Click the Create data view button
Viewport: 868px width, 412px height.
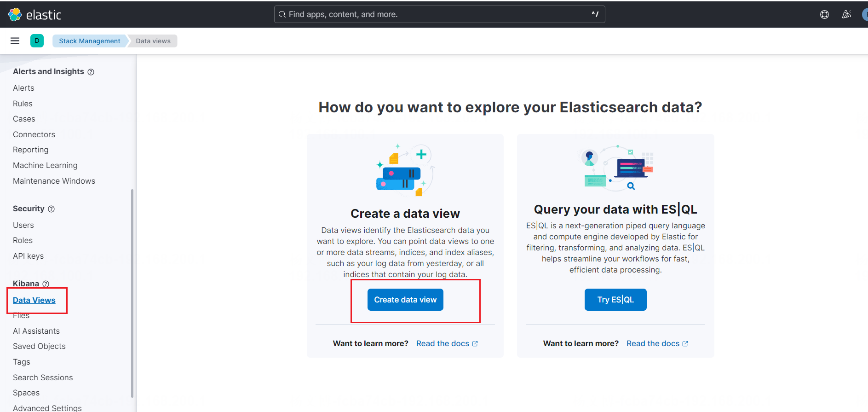pos(405,300)
